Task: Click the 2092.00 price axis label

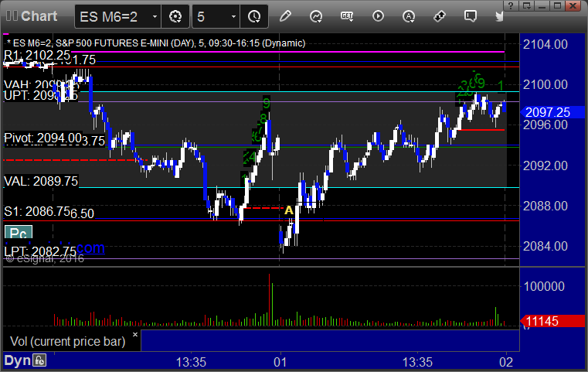Action: pyautogui.click(x=546, y=166)
